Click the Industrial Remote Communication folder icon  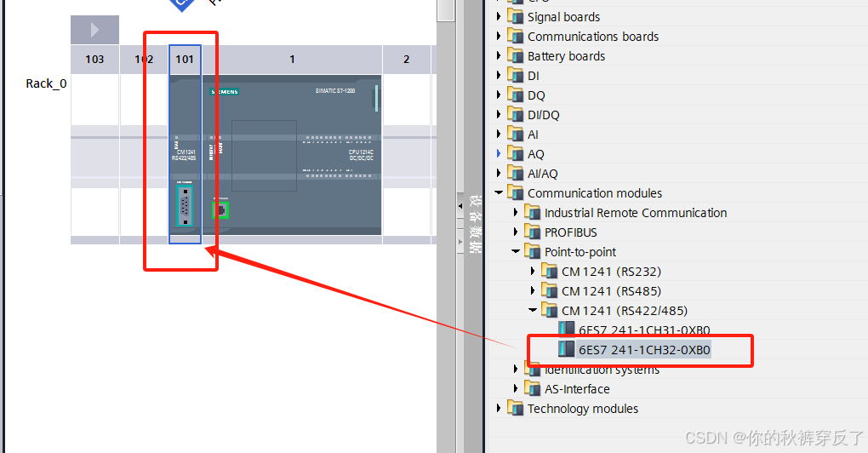pos(532,212)
